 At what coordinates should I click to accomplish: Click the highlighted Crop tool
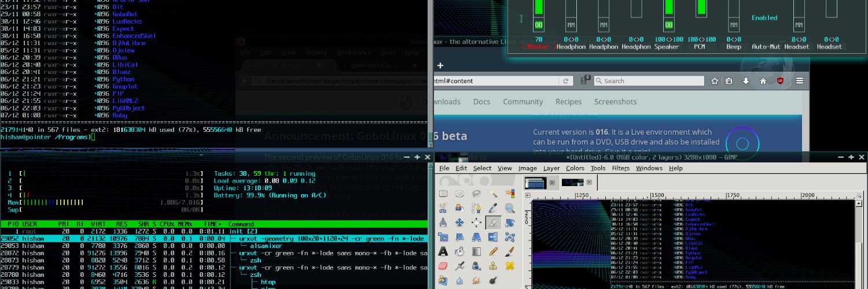point(493,223)
